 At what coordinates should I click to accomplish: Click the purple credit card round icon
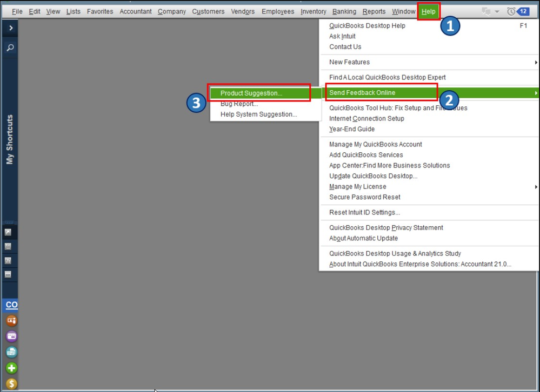pyautogui.click(x=11, y=336)
